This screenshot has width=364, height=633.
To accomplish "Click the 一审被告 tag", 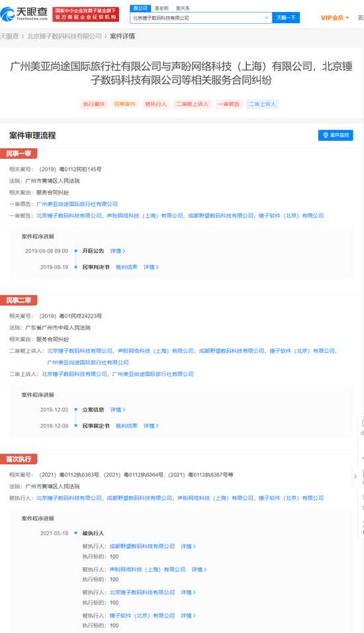I will coord(228,104).
